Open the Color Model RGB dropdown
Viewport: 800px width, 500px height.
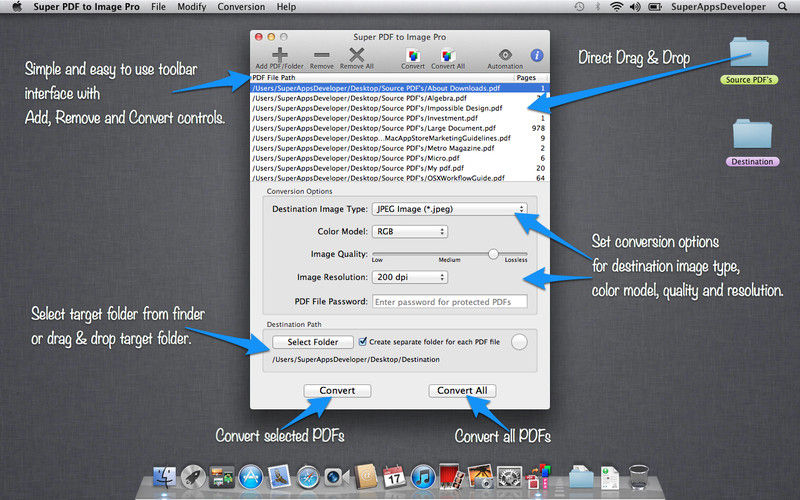[410, 232]
